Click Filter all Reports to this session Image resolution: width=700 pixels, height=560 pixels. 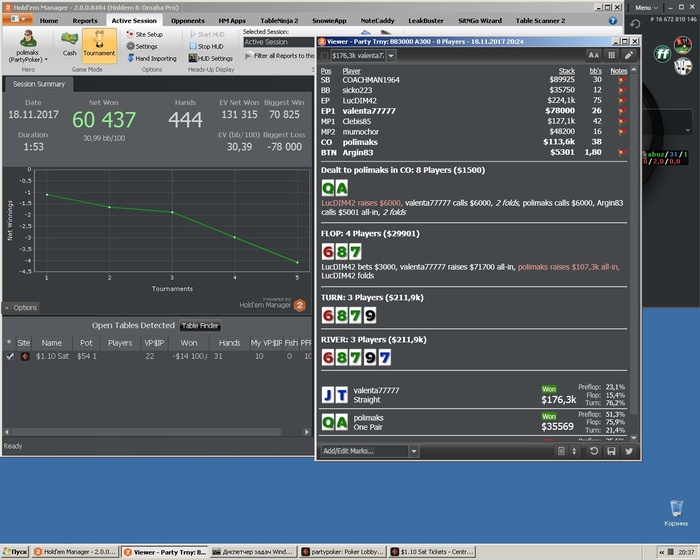[280, 56]
